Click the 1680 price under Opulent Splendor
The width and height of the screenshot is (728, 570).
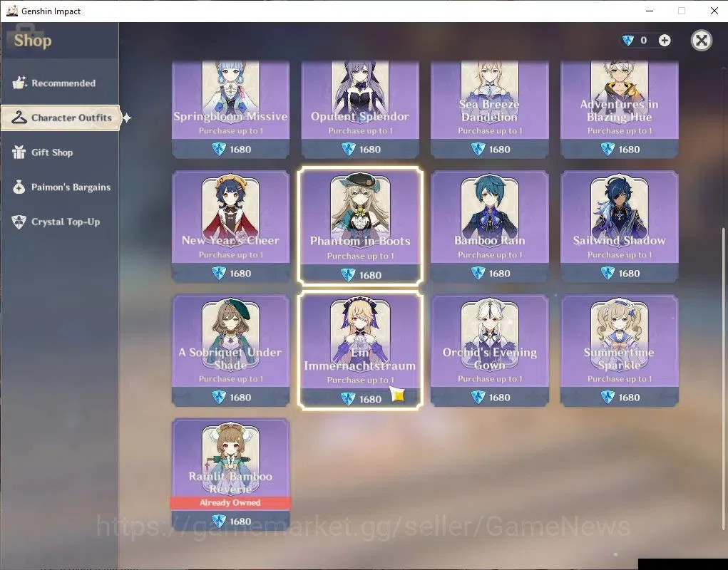coord(369,150)
